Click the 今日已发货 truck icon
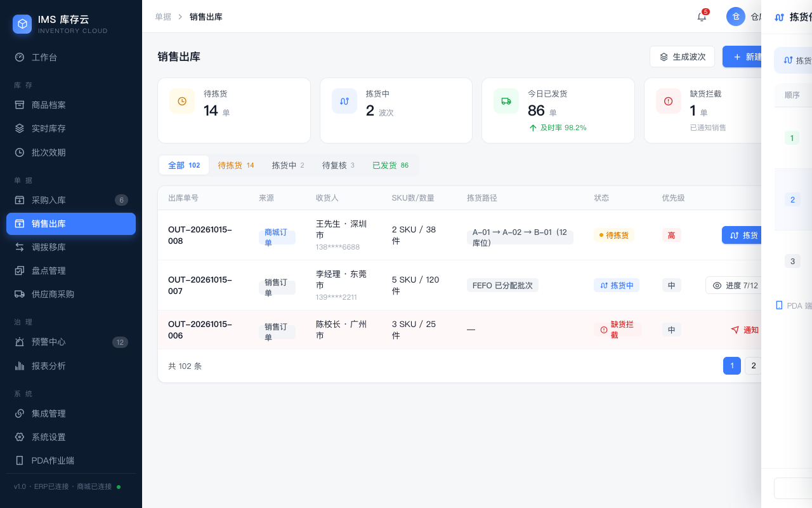This screenshot has height=508, width=812. click(506, 101)
